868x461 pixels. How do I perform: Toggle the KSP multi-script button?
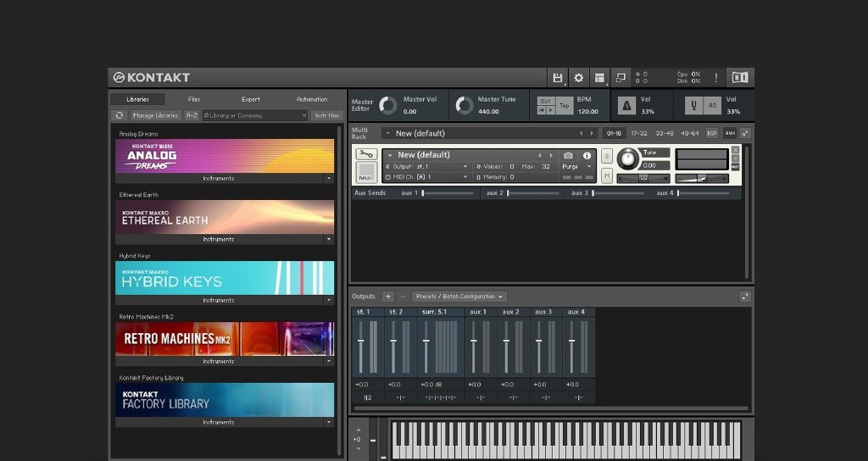point(711,133)
